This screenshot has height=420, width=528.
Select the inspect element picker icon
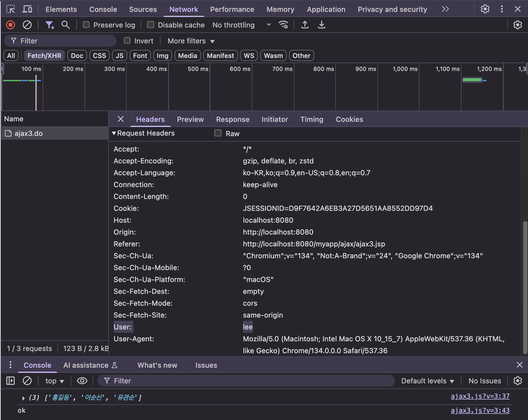point(11,9)
